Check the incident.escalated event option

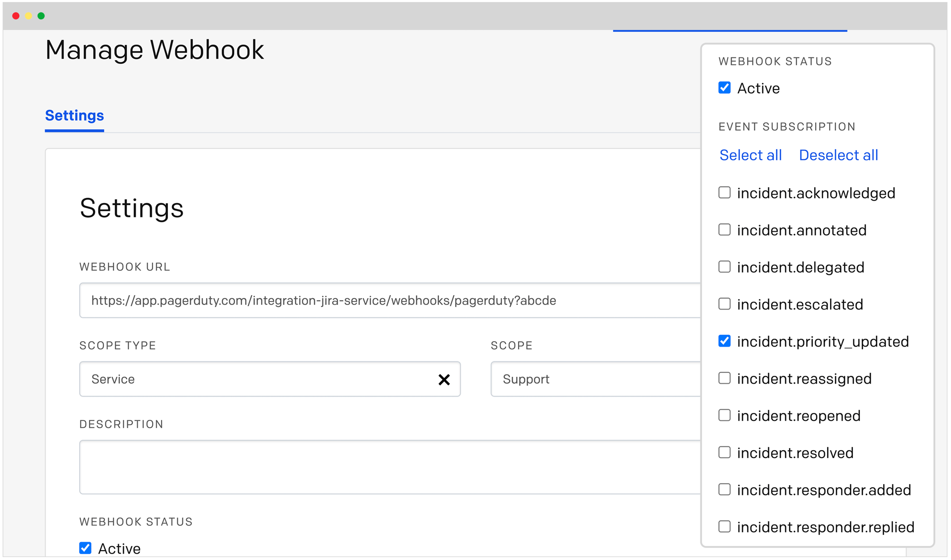coord(724,304)
